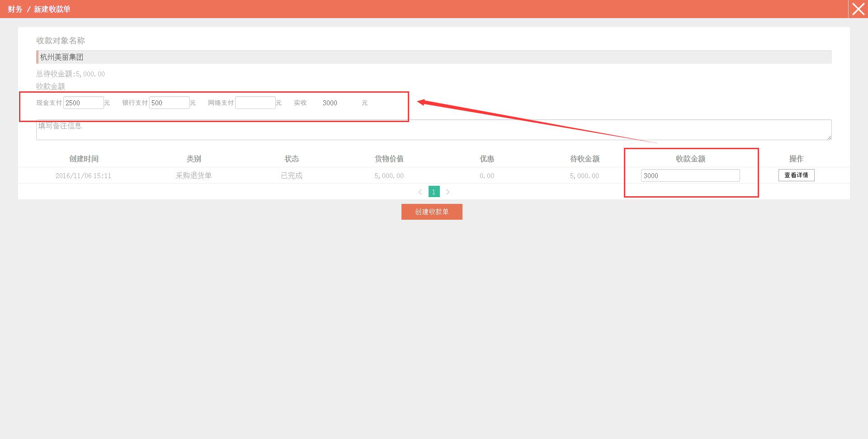Go to next page arrow
The height and width of the screenshot is (439, 868).
pyautogui.click(x=448, y=192)
